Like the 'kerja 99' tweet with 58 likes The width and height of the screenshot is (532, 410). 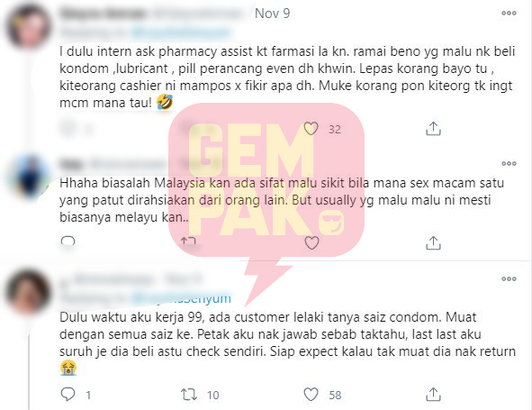311,395
